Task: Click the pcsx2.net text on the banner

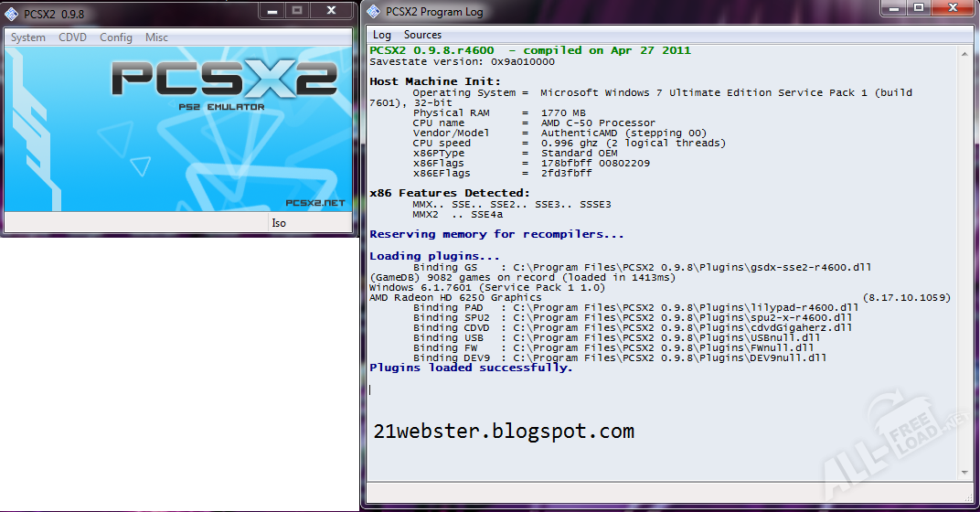Action: click(314, 203)
